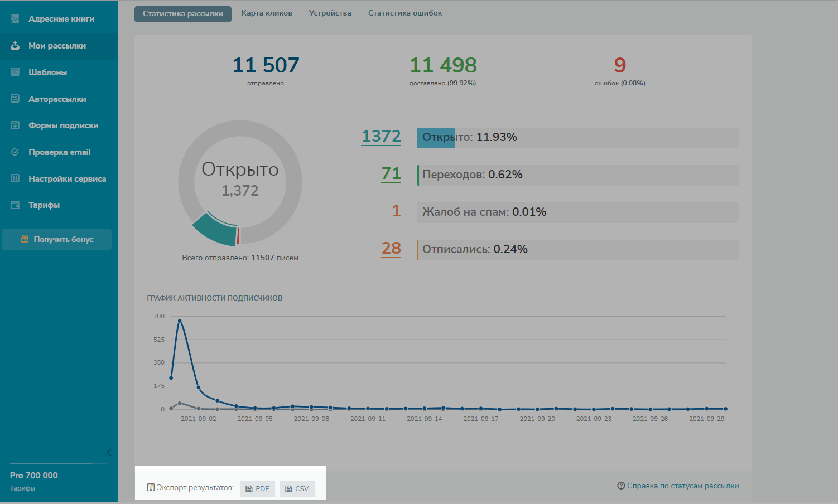This screenshot has height=504, width=838.
Task: Switch to the Карта кликов tab
Action: click(266, 13)
